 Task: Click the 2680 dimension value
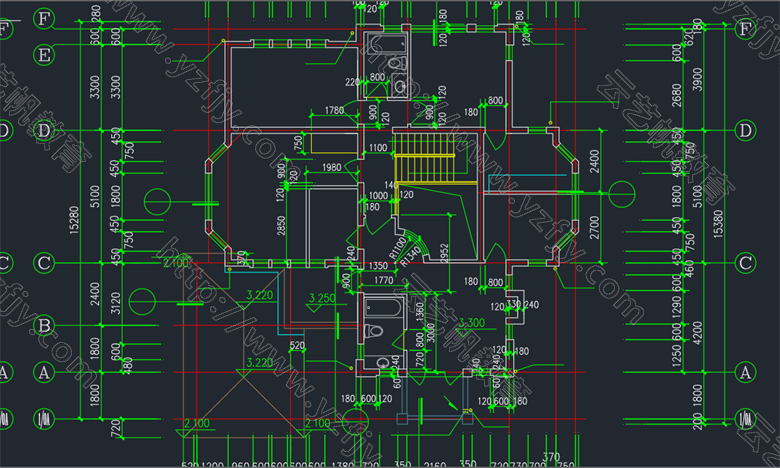pyautogui.click(x=677, y=94)
